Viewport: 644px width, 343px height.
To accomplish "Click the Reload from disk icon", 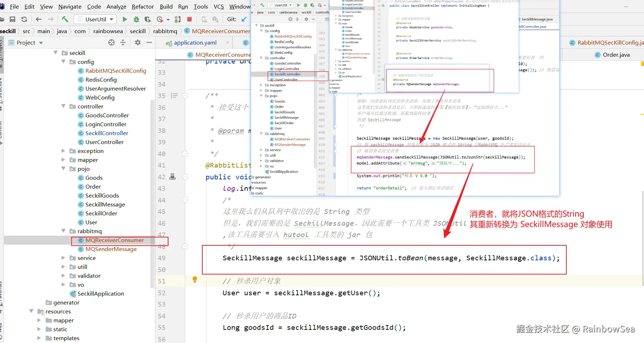I will [24, 19].
